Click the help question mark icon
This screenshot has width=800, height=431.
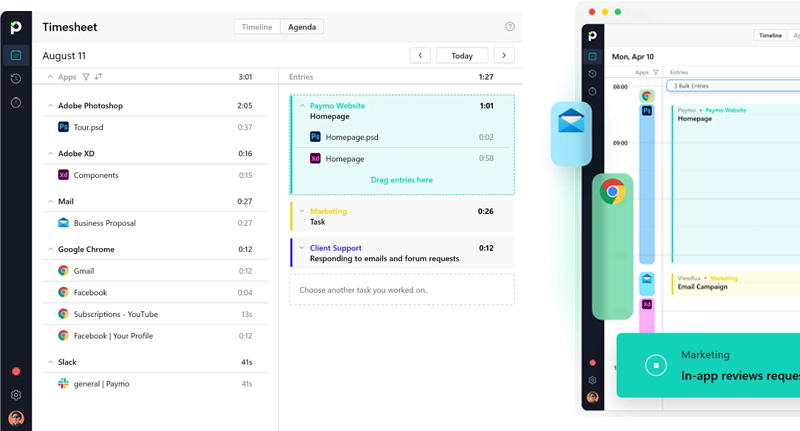coord(510,27)
